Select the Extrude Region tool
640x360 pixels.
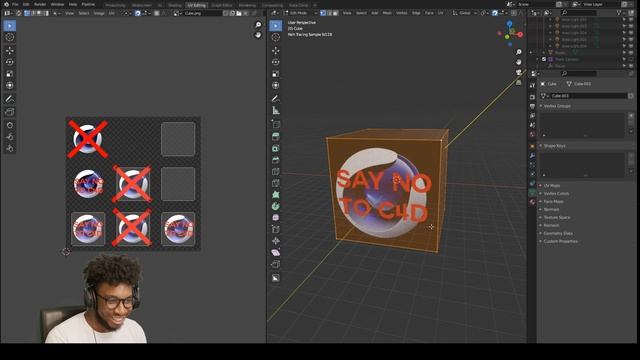[276, 137]
